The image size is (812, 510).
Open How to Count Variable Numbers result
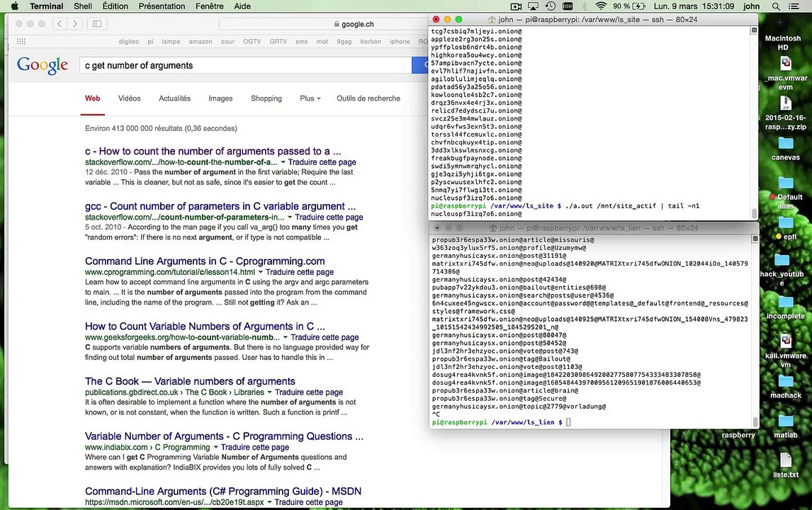(x=205, y=327)
